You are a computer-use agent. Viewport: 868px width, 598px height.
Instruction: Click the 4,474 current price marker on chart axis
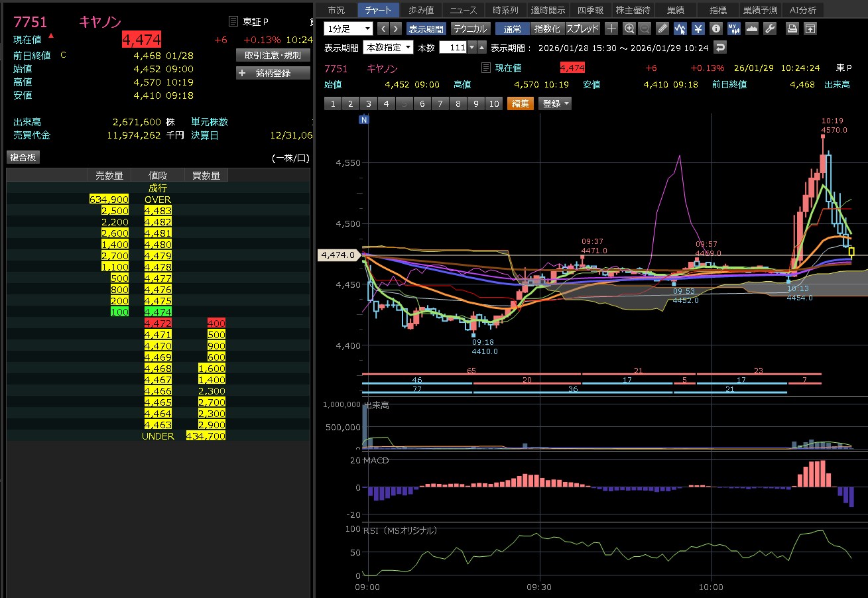[339, 255]
